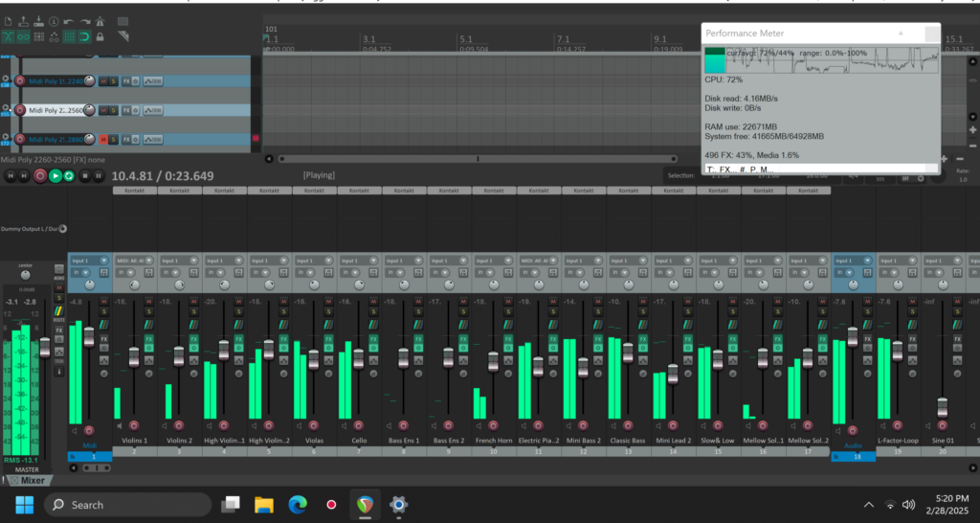Toggle item grouping chain-link icon
Image resolution: width=980 pixels, height=523 pixels.
(24, 37)
